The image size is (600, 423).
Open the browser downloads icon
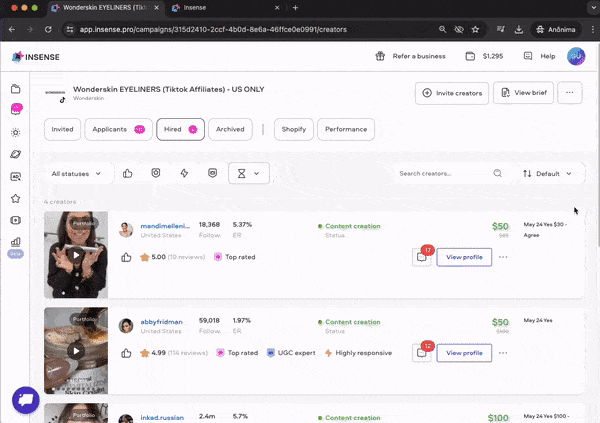point(518,29)
